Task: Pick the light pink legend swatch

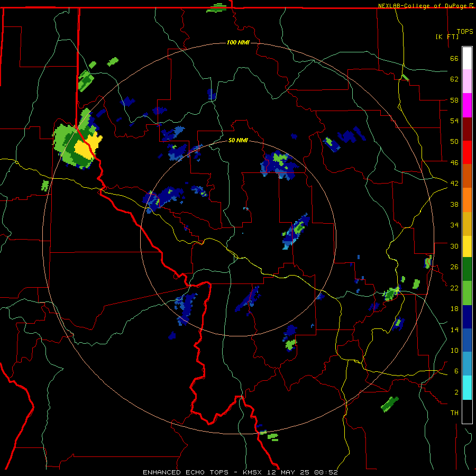Action: pos(467,81)
